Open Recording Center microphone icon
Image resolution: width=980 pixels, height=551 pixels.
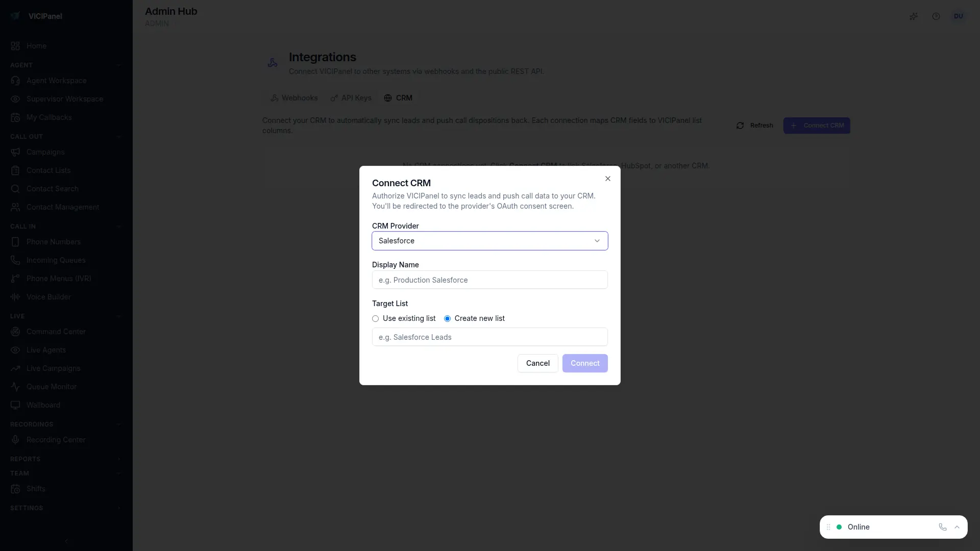(x=15, y=440)
